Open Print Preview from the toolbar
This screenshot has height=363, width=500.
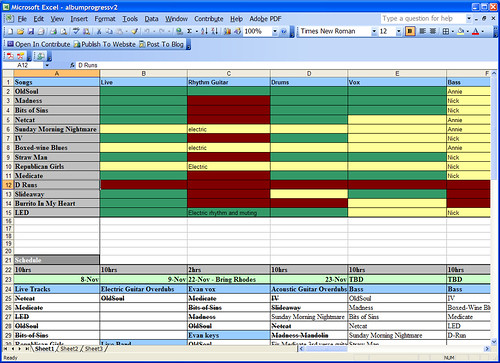pos(63,31)
